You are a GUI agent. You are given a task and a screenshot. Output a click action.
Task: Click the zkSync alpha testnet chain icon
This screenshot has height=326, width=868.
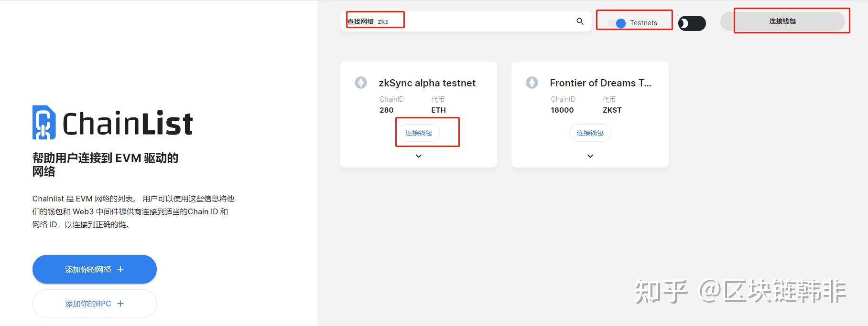click(x=361, y=83)
